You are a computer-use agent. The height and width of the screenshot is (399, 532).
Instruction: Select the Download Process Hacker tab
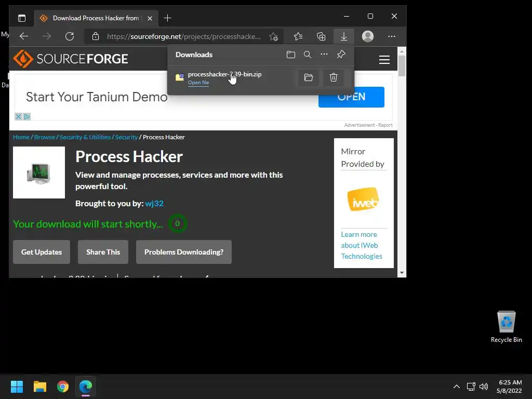point(96,18)
